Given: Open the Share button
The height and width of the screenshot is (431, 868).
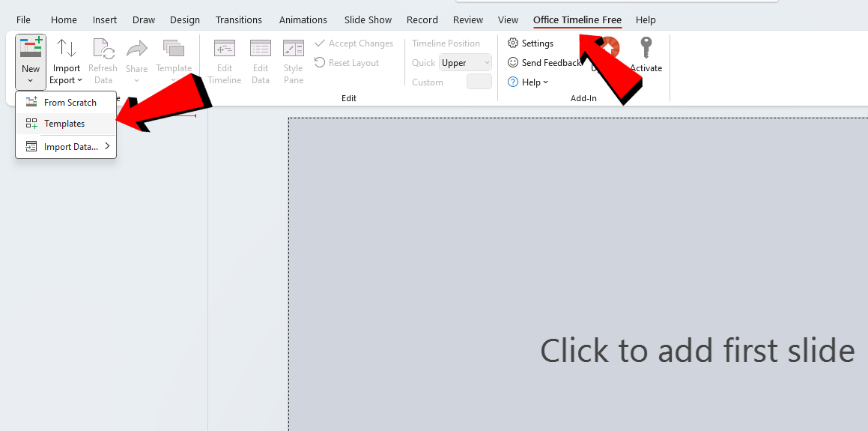Looking at the screenshot, I should pyautogui.click(x=136, y=61).
